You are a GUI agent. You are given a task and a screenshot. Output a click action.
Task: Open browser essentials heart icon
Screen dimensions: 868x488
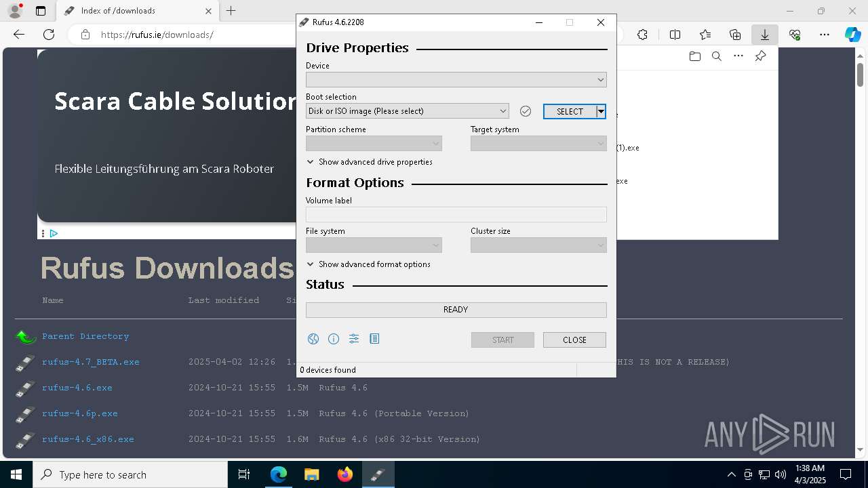(795, 35)
